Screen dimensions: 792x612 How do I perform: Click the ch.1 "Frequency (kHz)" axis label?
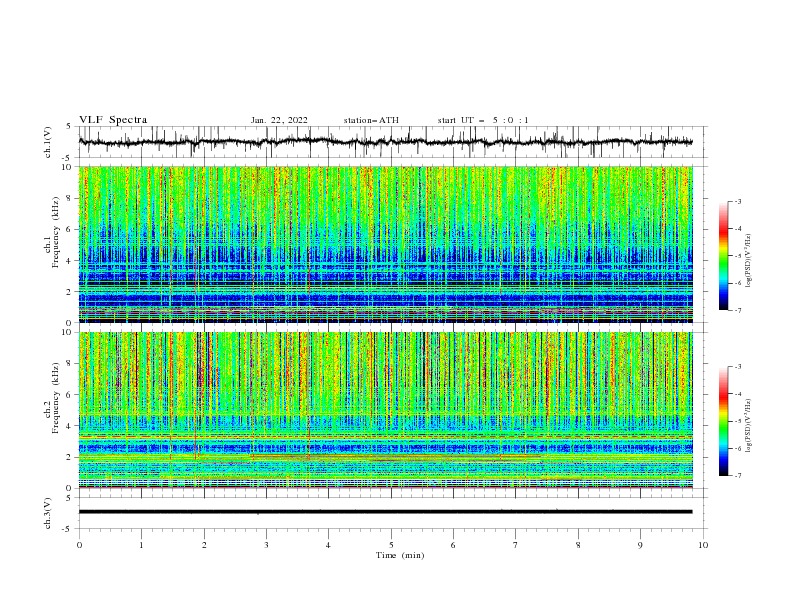(56, 232)
